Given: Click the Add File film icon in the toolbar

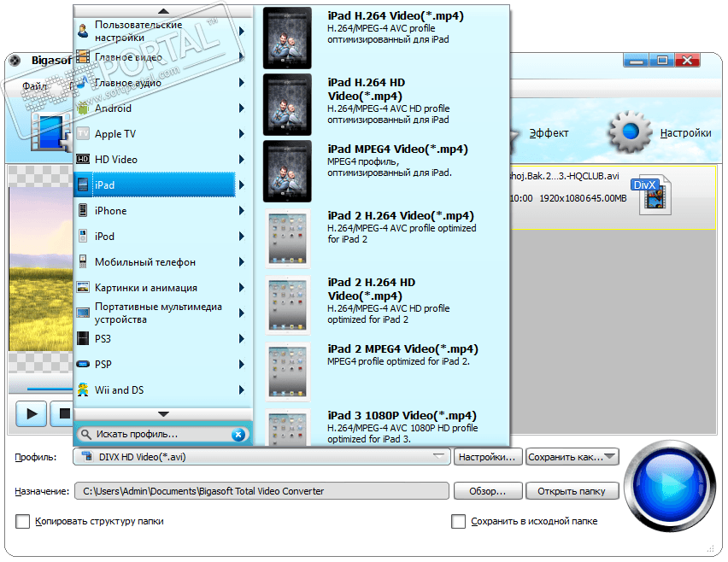Looking at the screenshot, I should point(50,132).
